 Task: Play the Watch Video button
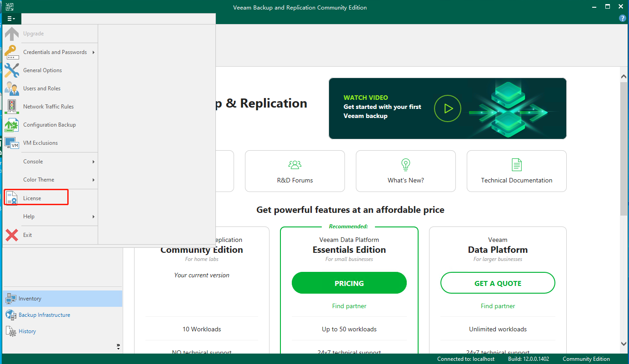coord(448,108)
